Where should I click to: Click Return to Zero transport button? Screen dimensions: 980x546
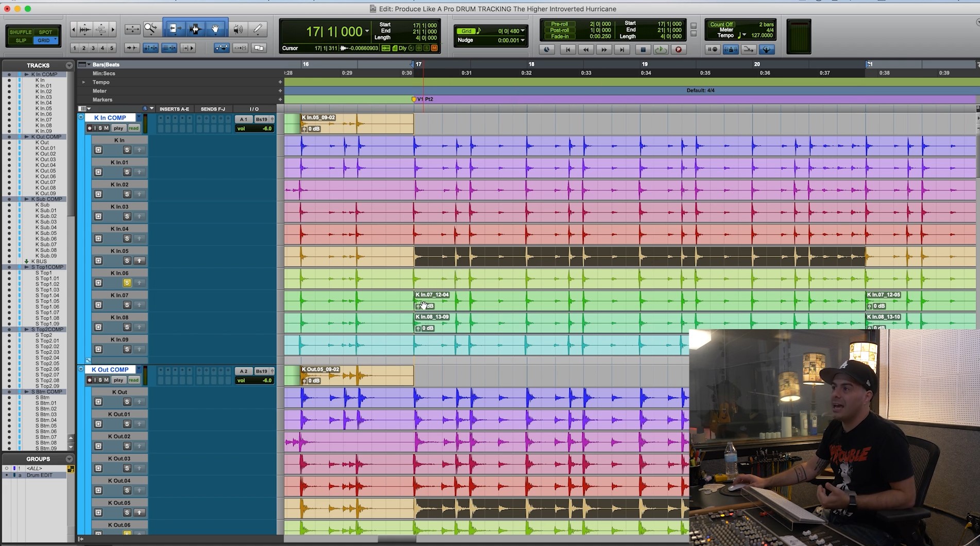[568, 49]
